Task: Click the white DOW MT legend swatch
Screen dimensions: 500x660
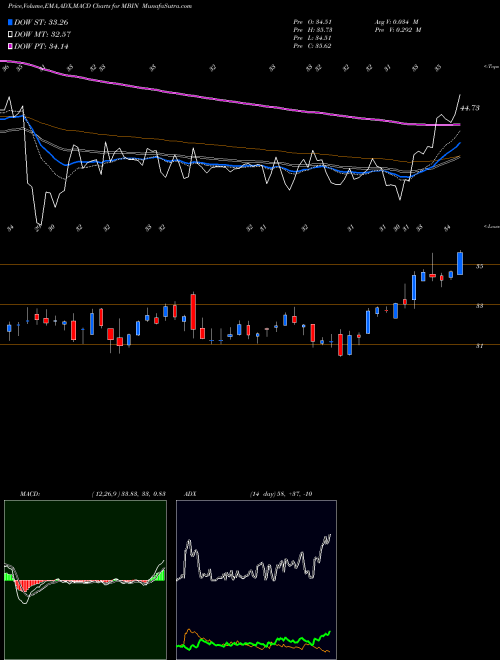Action: click(10, 34)
